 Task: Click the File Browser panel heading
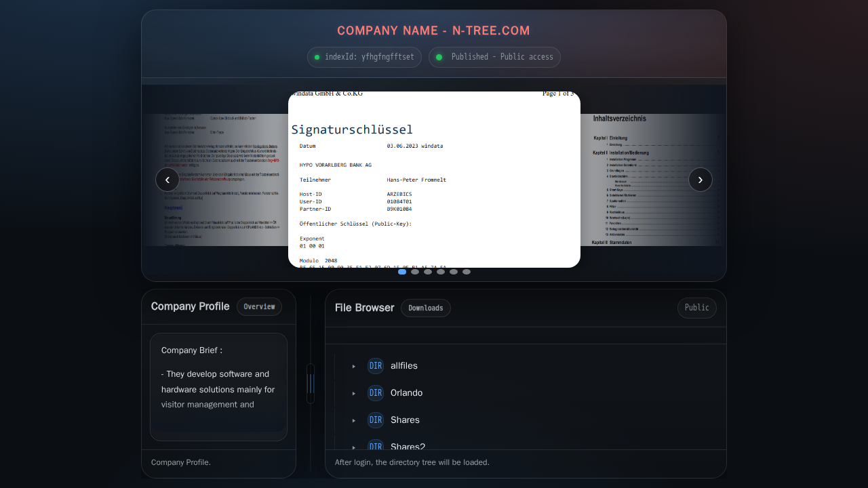point(364,308)
